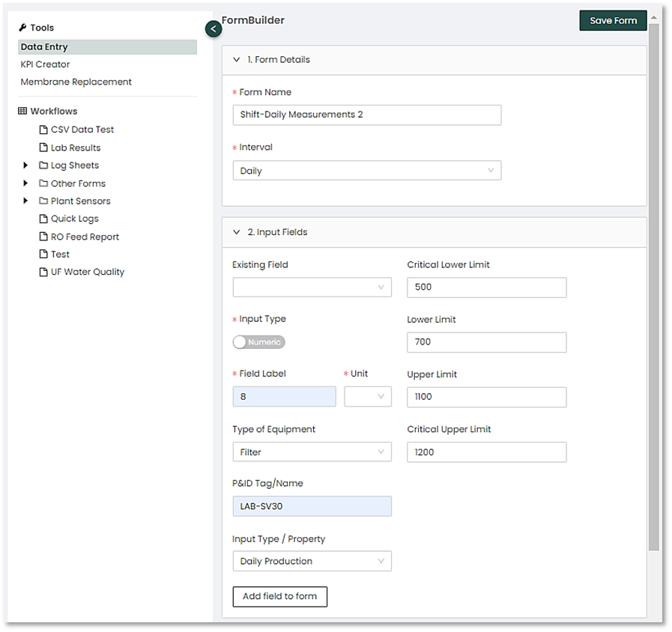This screenshot has height=632, width=672.
Task: Click the folder icon beside Log Sheets
Action: 43,165
